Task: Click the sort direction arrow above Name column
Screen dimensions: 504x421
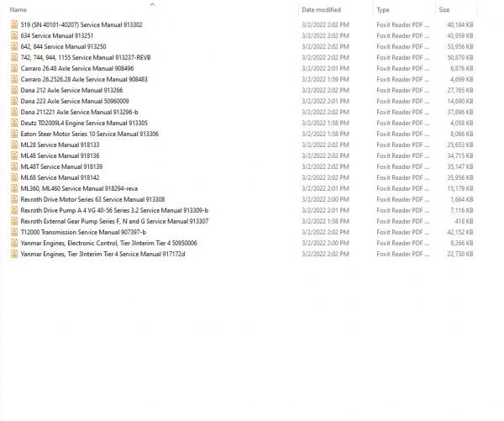Action: click(153, 4)
